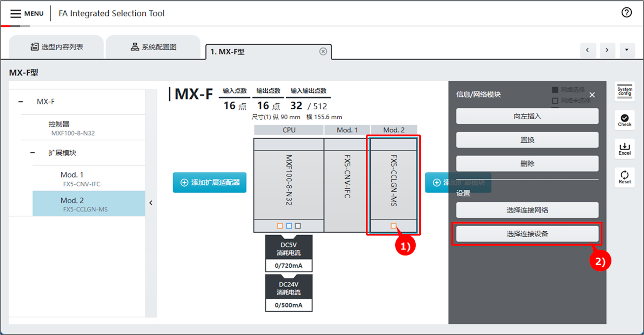Export with the Excel icon
Viewport: 644px width, 335px height.
tap(624, 148)
